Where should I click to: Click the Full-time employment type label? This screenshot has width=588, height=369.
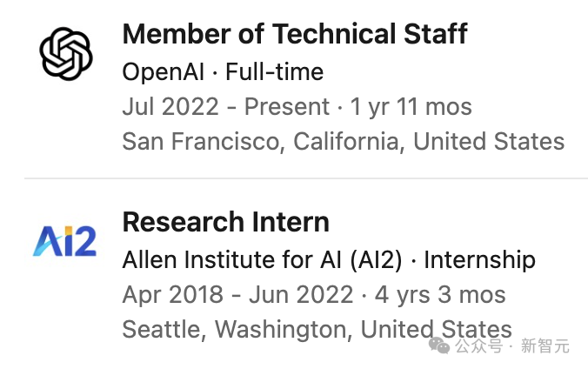pos(274,71)
